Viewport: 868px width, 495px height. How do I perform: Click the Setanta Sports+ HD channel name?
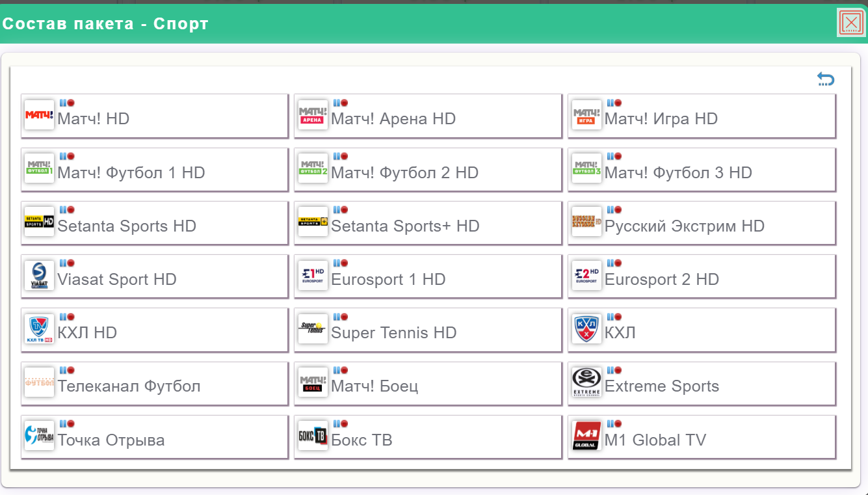(405, 226)
